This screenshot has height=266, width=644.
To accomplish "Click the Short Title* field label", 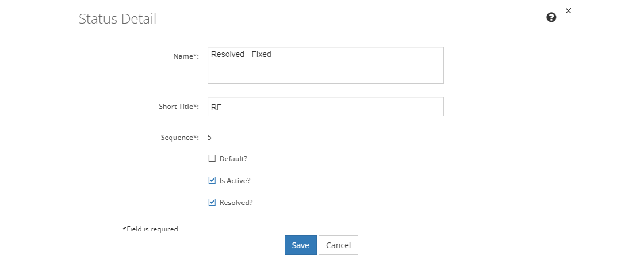I will tap(179, 107).
